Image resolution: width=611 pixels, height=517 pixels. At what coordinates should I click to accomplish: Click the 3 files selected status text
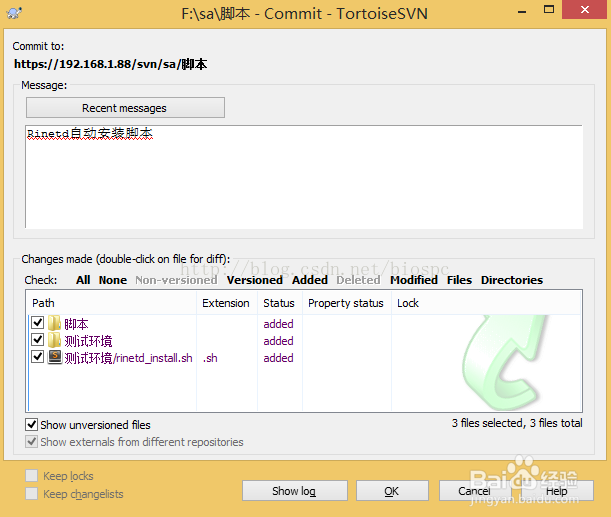pos(517,423)
